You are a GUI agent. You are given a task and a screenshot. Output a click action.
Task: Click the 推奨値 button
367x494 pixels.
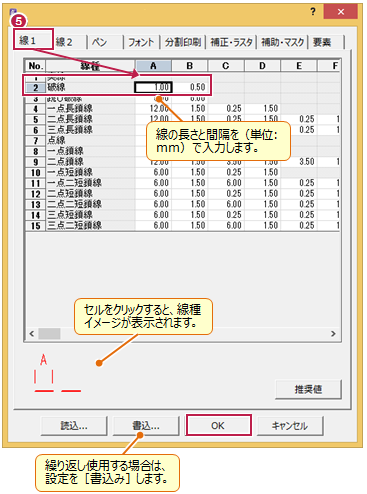(308, 389)
